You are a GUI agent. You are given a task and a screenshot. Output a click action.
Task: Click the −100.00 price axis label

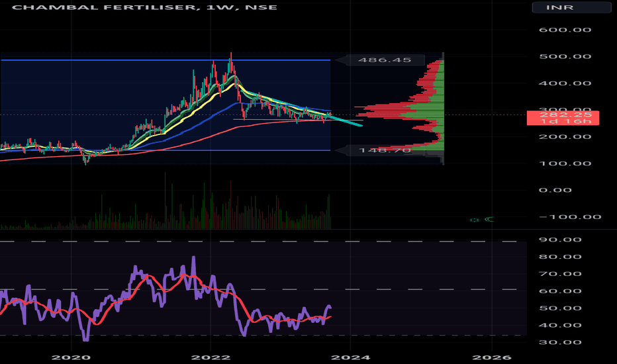[570, 217]
